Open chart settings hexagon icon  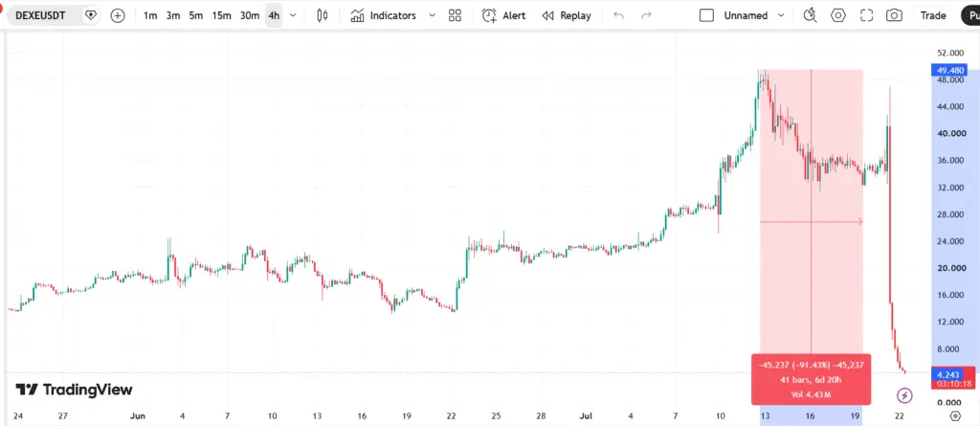(x=838, y=15)
